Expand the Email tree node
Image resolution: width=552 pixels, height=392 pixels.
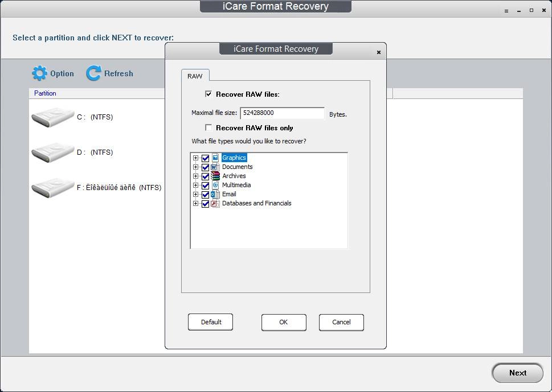(196, 195)
